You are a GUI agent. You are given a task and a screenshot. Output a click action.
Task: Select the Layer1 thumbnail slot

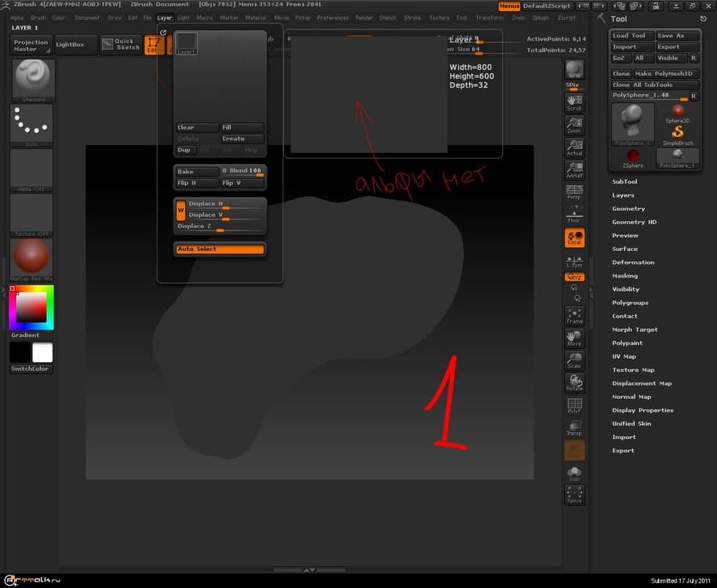tap(186, 43)
